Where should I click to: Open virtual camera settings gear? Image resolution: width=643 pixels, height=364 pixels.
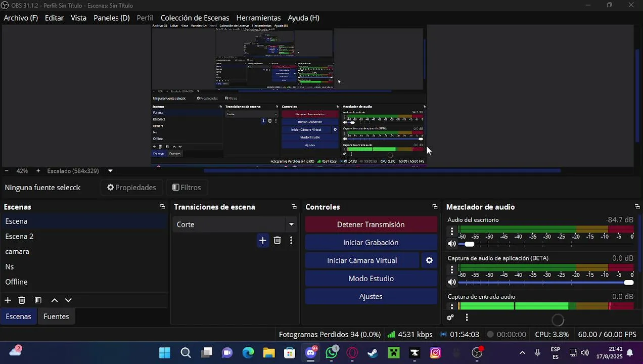(429, 260)
